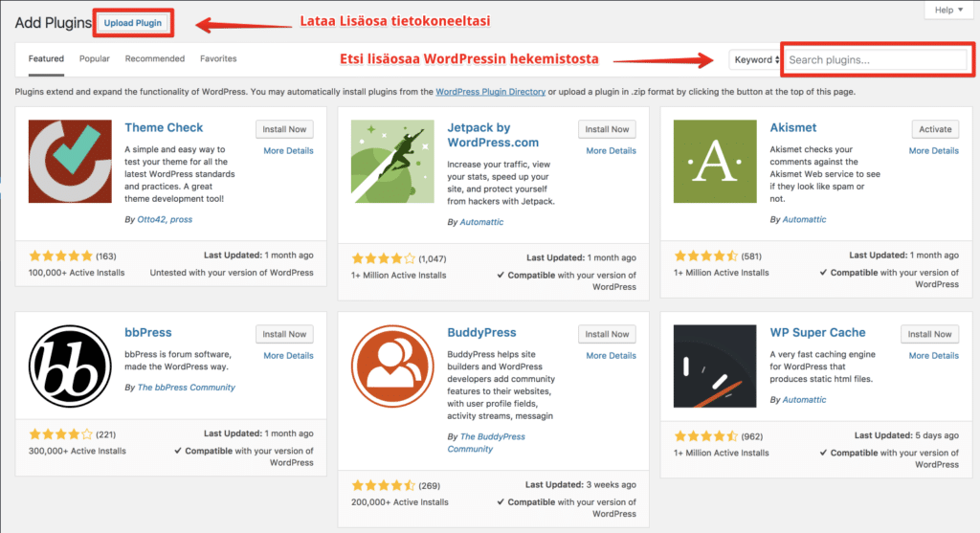Open The bbPress Community author link
The width and height of the screenshot is (980, 533).
coord(187,388)
